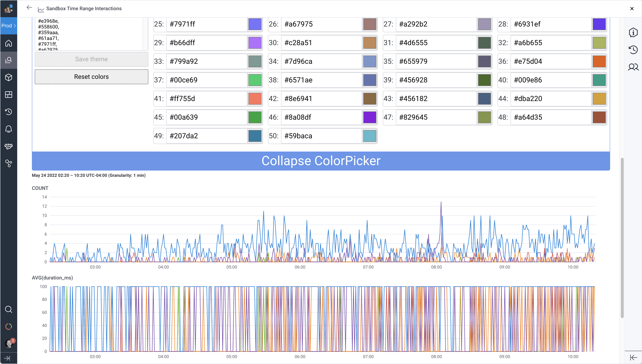Open the user avatar with notification badge
The height and width of the screenshot is (364, 642).
(x=8, y=343)
